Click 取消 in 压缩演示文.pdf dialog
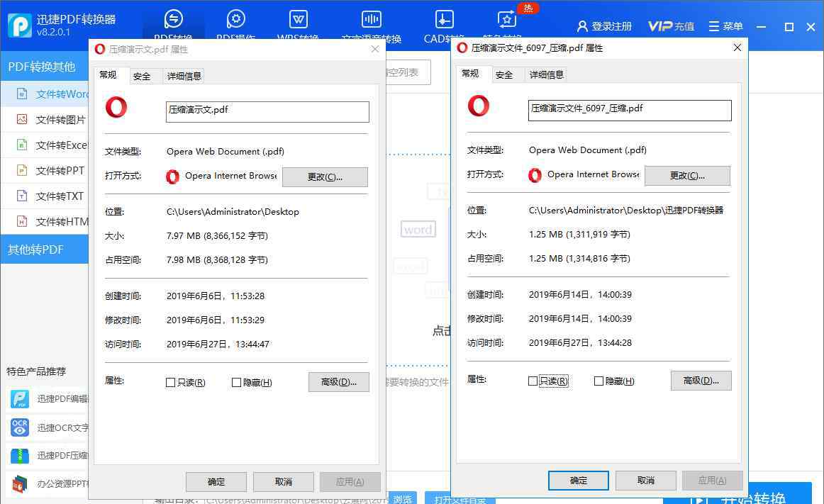The image size is (824, 504). [x=284, y=482]
